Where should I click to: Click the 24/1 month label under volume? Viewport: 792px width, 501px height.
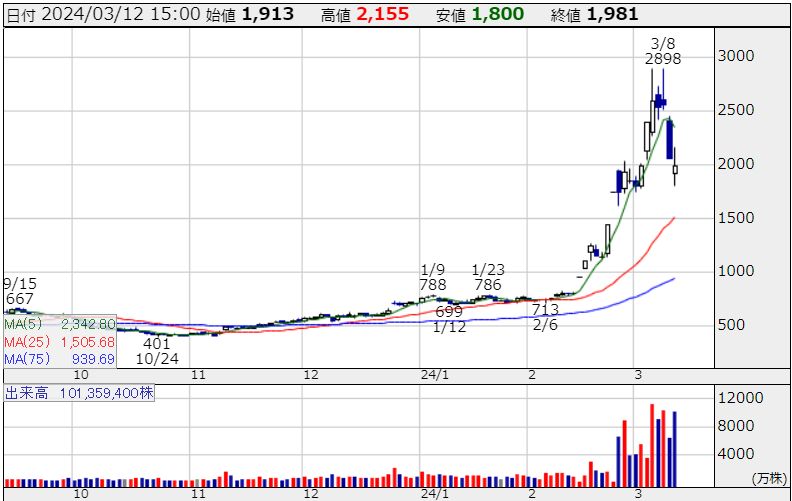pyautogui.click(x=431, y=493)
